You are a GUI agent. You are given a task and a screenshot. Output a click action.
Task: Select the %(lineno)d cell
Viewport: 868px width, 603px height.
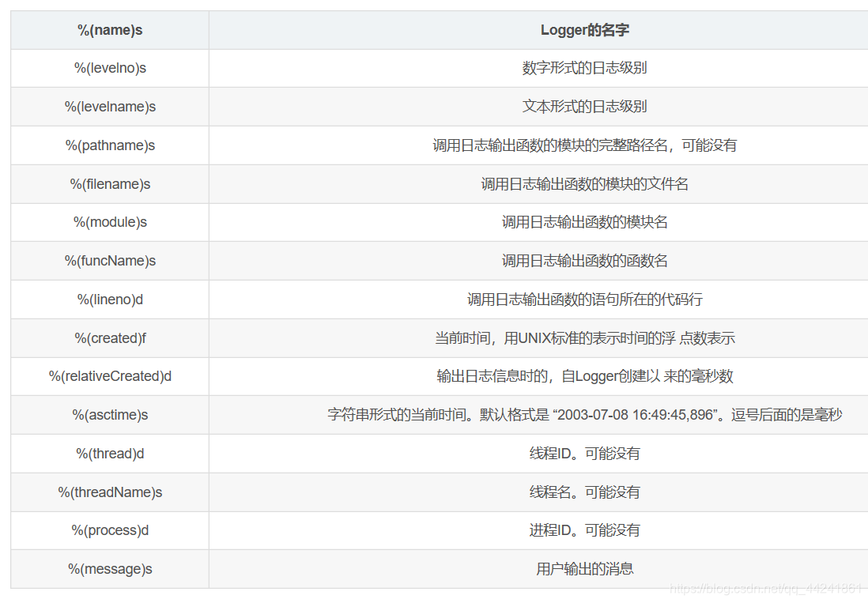110,300
